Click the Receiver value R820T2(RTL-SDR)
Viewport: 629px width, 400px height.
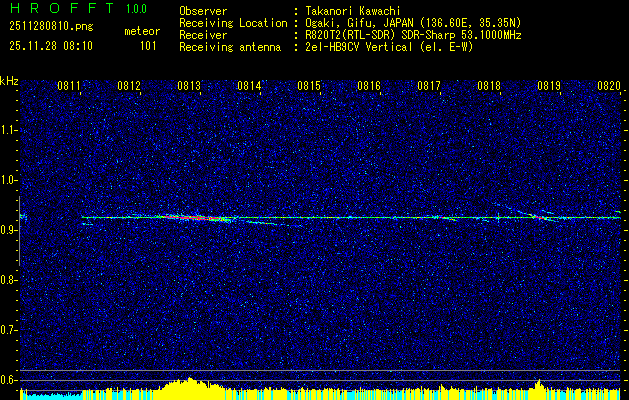pos(351,35)
